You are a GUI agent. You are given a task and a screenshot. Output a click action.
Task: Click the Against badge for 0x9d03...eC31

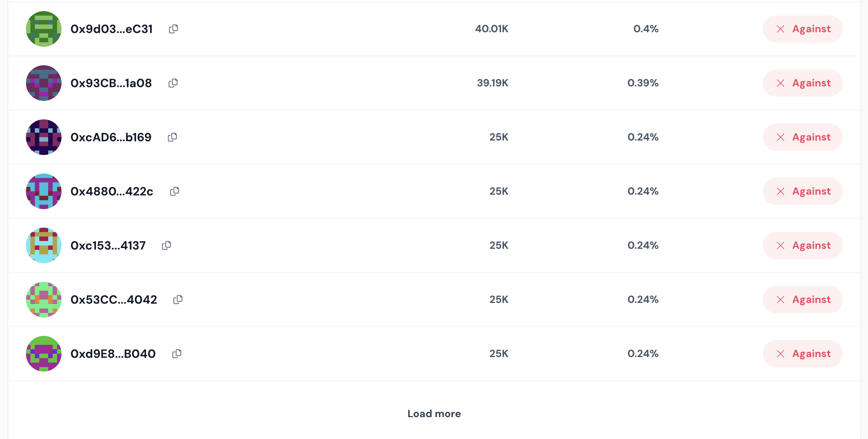(802, 29)
